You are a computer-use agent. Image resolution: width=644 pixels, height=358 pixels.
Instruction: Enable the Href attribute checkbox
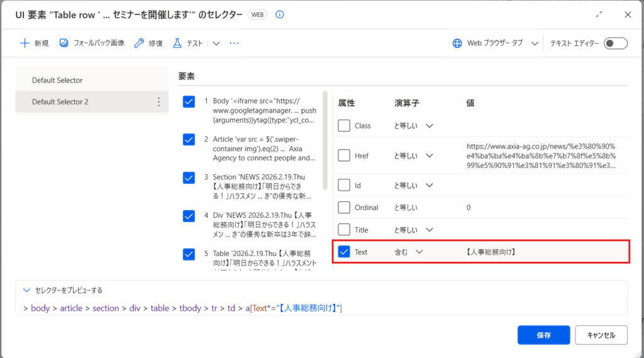[344, 155]
